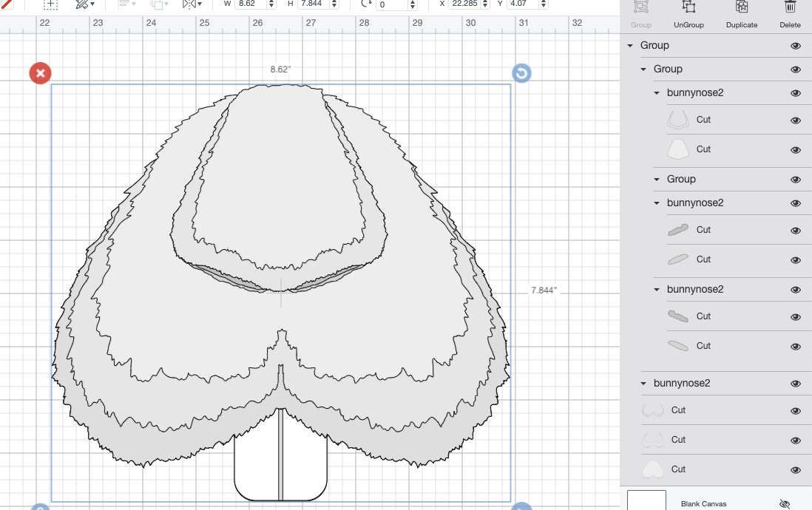Collapse the inner Group in layers panel

point(644,69)
